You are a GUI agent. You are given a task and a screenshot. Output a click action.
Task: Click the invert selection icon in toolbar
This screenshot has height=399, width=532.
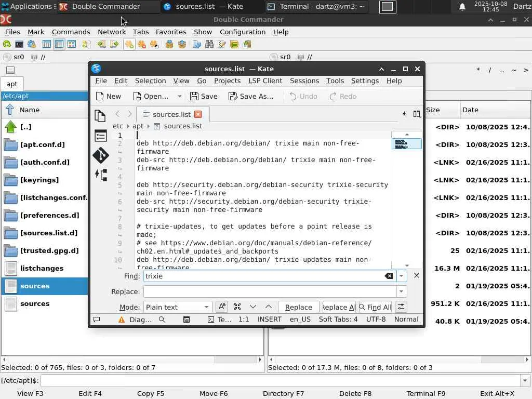click(154, 44)
